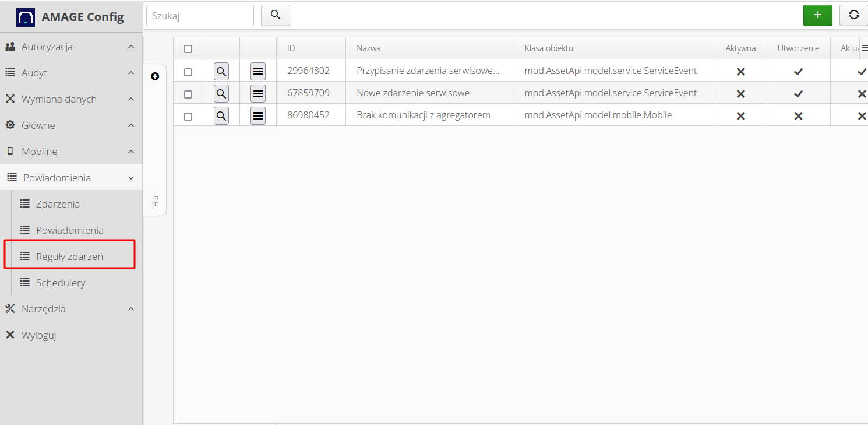Viewport: 868px width, 425px height.
Task: Open the preview magnifier for rule 29964802
Action: point(221,71)
